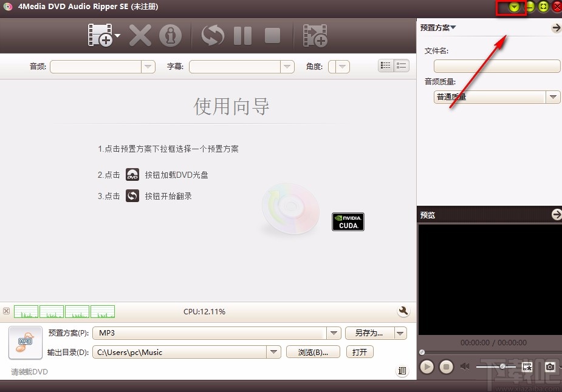Pause conversion using the pause toolbar icon
This screenshot has height=392, width=562.
pyautogui.click(x=242, y=35)
